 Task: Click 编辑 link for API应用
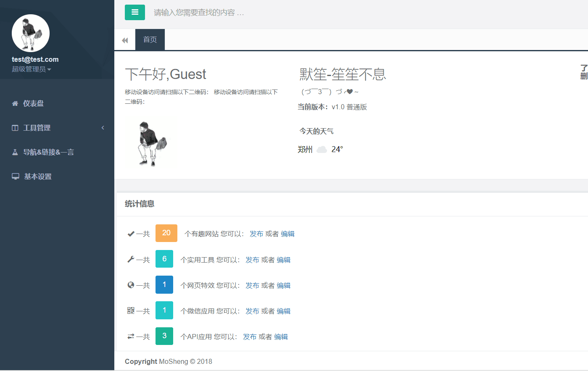281,337
